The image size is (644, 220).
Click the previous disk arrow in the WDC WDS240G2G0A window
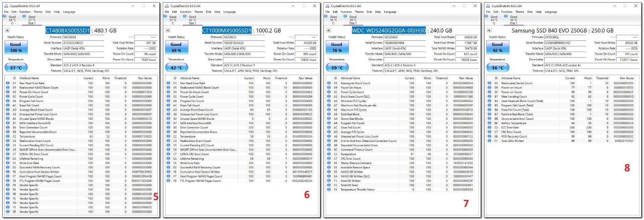pos(329,30)
